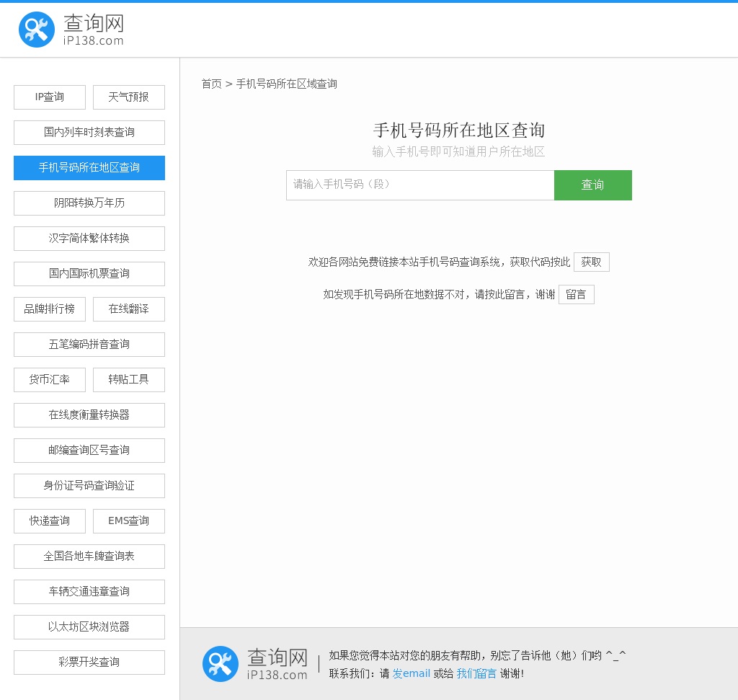Click the 获取 code button
This screenshot has height=700, width=738.
tap(591, 262)
